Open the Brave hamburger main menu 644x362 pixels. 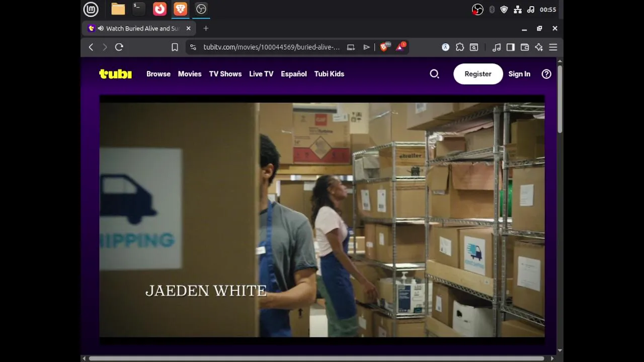tap(553, 47)
